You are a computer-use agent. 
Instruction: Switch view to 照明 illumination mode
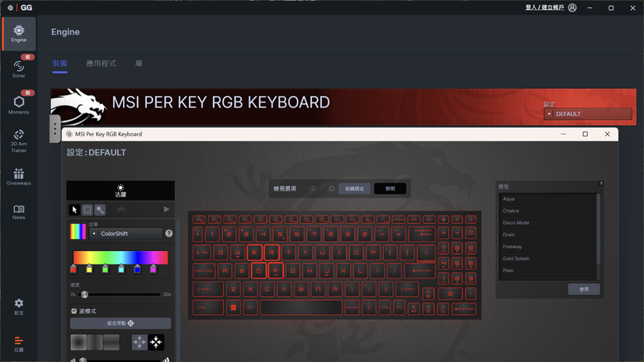point(391,188)
